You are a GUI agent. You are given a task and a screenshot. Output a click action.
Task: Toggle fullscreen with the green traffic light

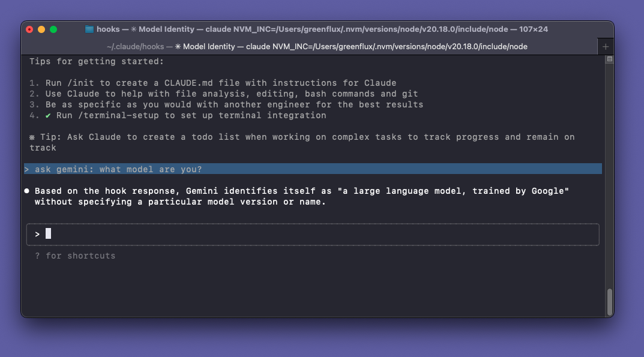[x=54, y=29]
